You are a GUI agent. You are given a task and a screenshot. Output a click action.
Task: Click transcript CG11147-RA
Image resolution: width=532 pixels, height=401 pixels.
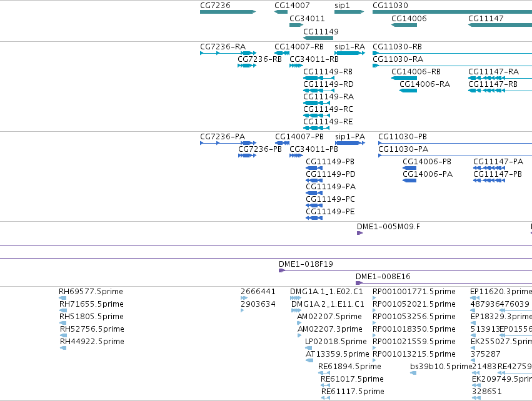(x=500, y=78)
